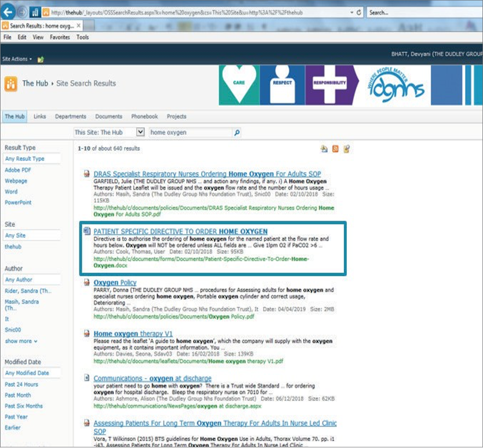Click the browser refresh icon
Screen dimensions: 483x448
click(359, 12)
